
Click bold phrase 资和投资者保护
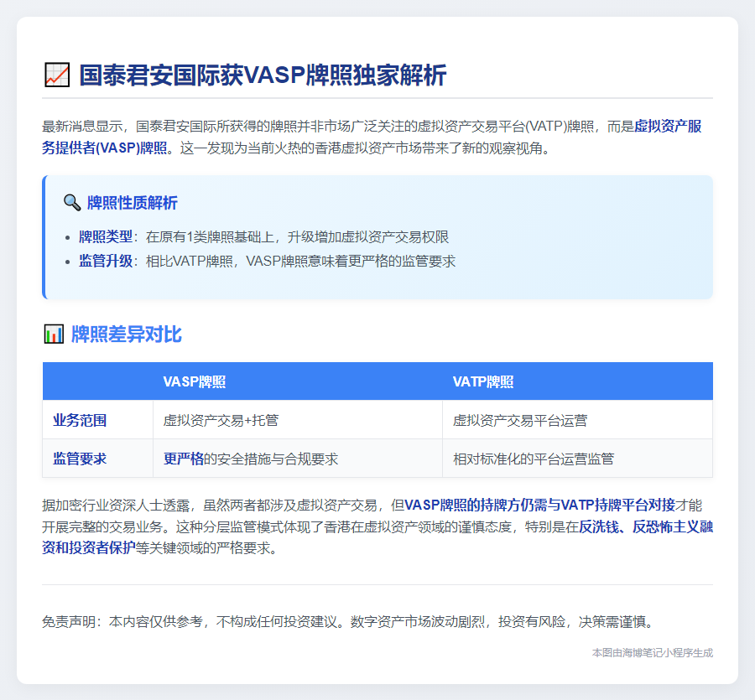click(89, 547)
